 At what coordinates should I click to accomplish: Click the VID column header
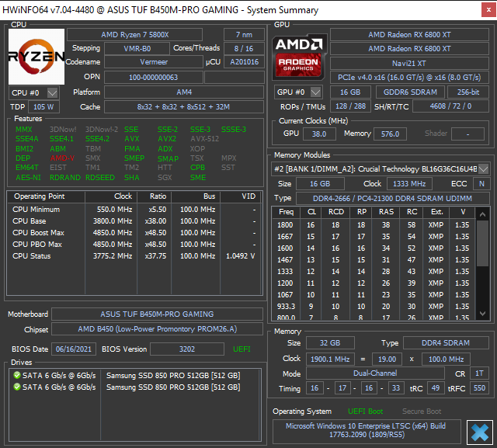(x=241, y=196)
